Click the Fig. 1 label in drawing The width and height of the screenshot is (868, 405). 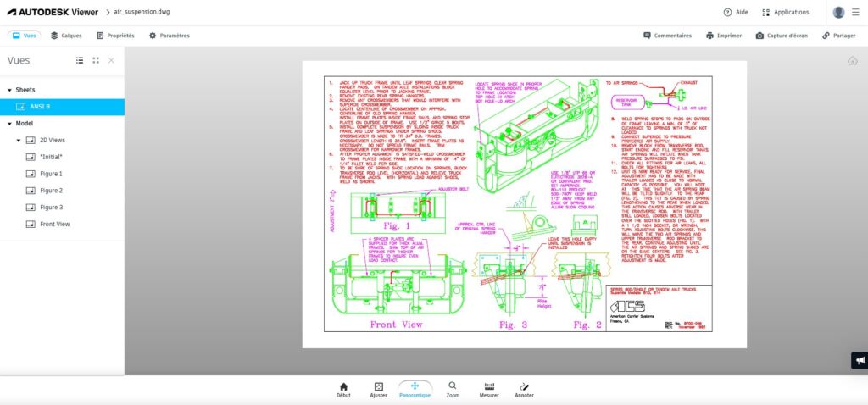tap(397, 226)
